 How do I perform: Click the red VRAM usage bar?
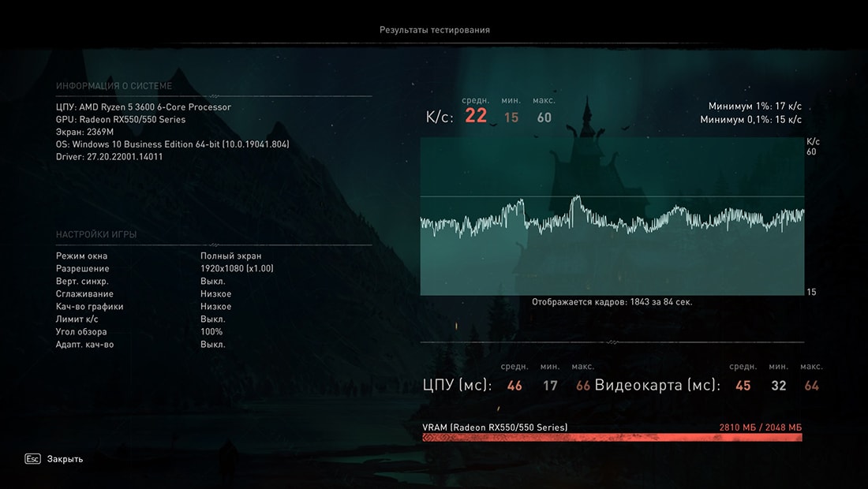612,438
